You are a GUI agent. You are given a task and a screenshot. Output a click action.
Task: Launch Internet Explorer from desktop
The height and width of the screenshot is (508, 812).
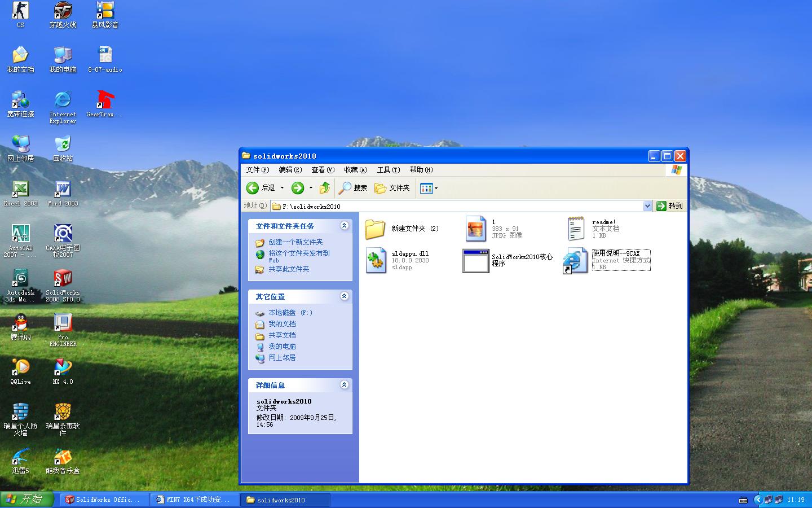coord(63,107)
